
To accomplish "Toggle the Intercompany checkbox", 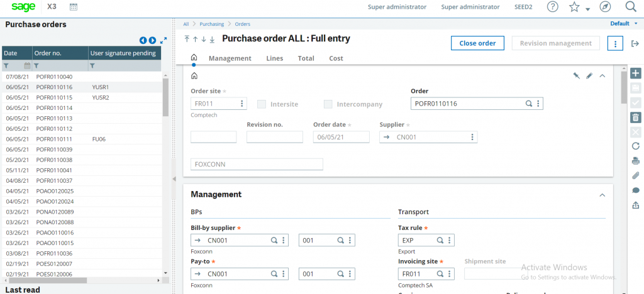I will [x=328, y=104].
